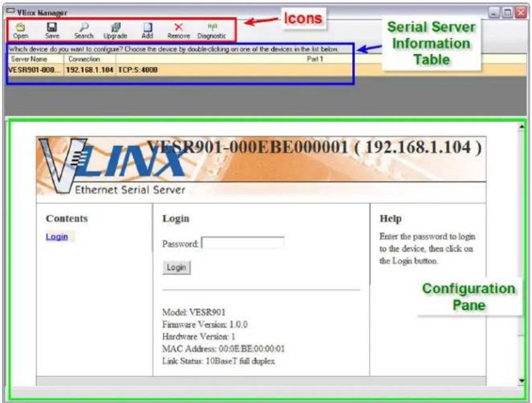Image resolution: width=532 pixels, height=403 pixels.
Task: Click the Vlinx Manager title bar icon
Action: [10, 11]
